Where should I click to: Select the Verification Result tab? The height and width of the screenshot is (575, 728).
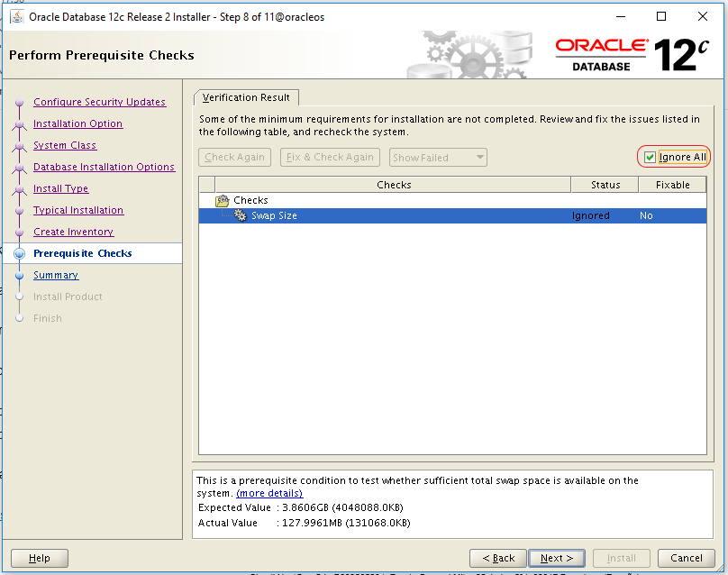(x=246, y=97)
